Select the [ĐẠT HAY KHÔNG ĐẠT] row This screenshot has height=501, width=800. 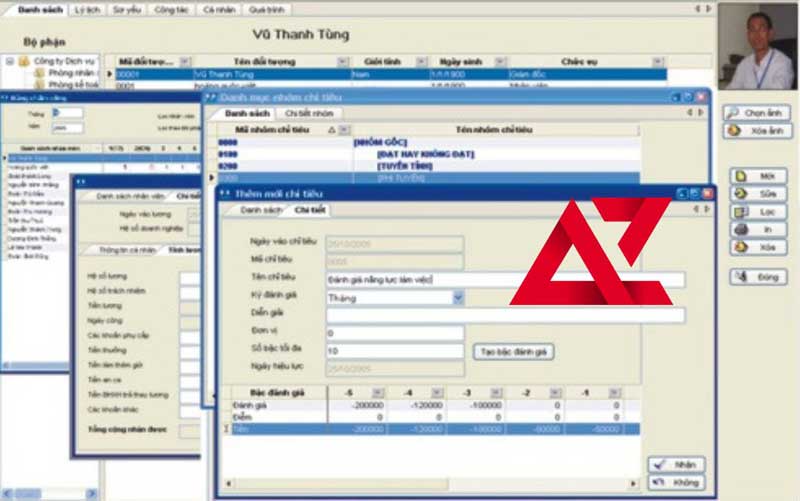pos(429,154)
